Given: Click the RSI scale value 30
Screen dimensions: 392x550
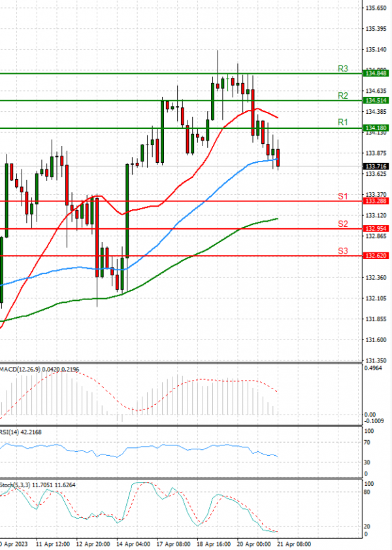Looking at the screenshot, I should click(367, 462).
